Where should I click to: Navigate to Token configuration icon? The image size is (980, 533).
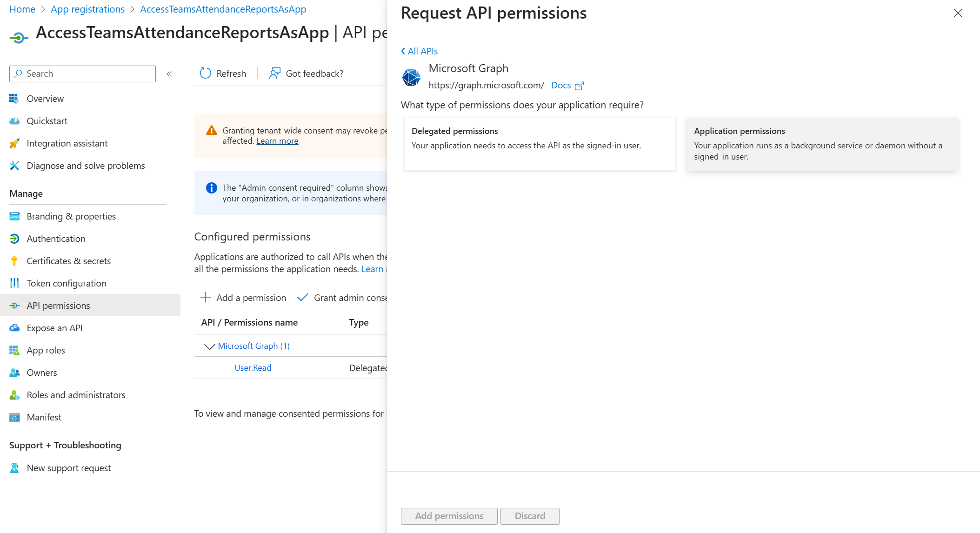pyautogui.click(x=15, y=284)
